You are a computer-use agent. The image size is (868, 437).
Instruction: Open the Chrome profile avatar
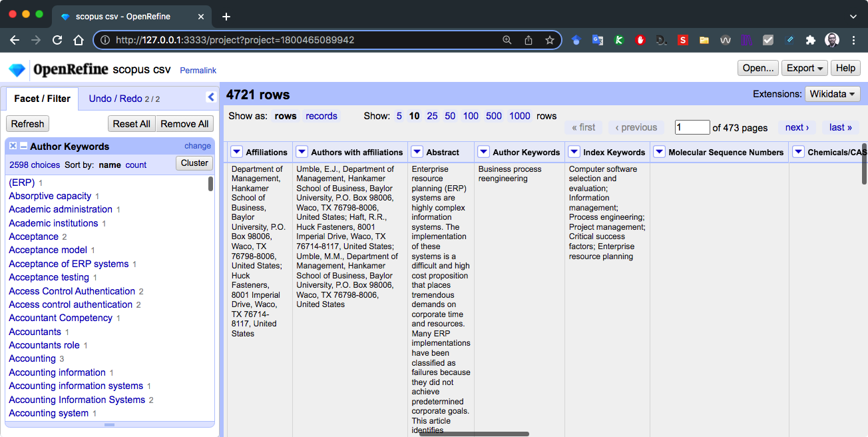(x=832, y=40)
